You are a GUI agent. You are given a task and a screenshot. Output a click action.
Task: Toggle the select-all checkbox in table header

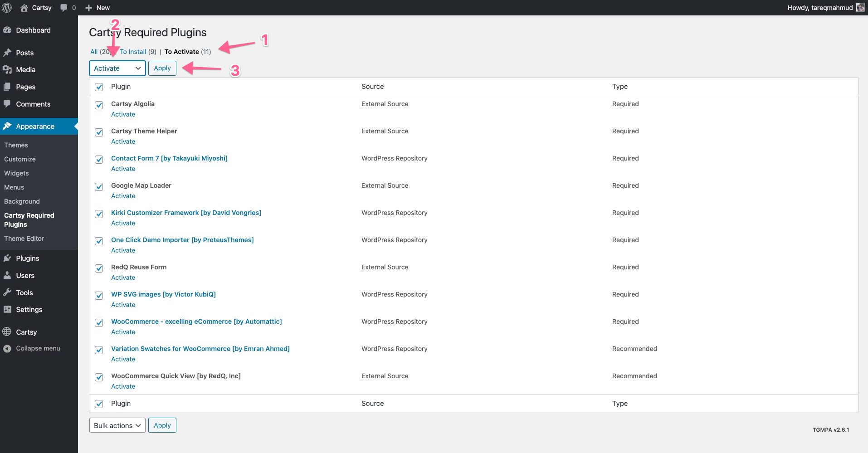pos(99,87)
